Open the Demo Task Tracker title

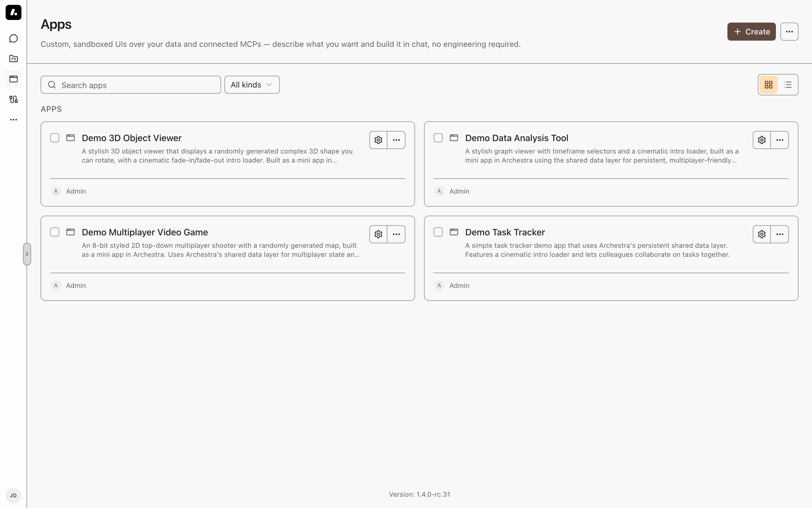(x=505, y=233)
